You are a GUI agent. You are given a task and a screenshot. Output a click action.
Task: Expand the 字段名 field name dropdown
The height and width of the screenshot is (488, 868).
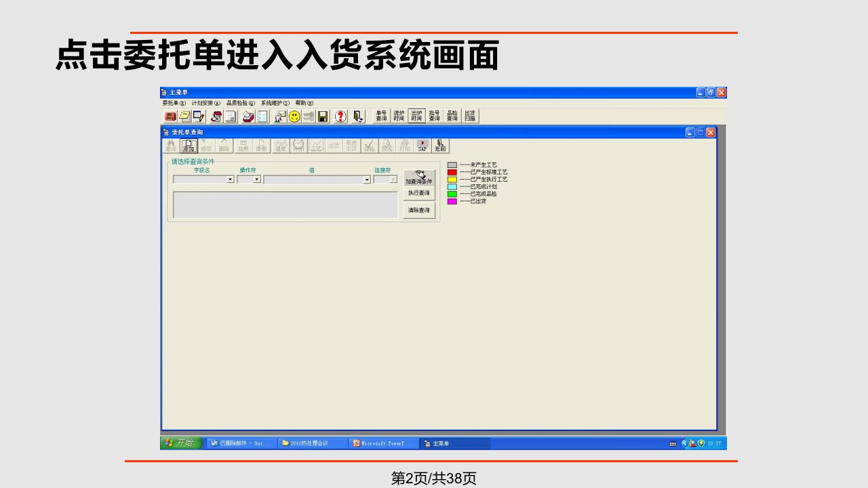231,180
